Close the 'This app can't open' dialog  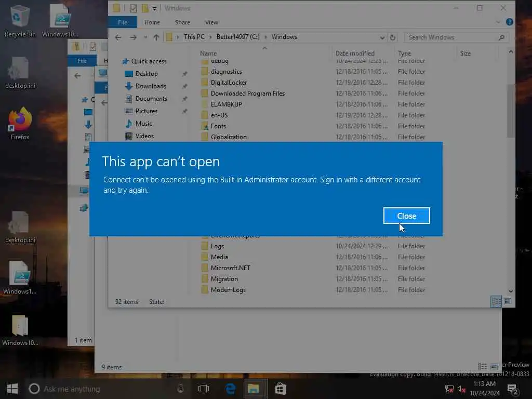(406, 216)
